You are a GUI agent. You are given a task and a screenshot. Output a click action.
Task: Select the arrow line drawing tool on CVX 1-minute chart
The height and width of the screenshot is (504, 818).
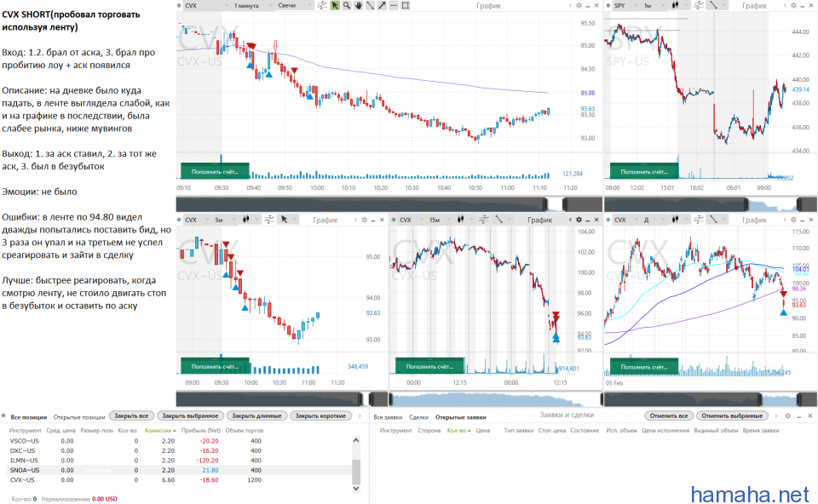[x=382, y=6]
